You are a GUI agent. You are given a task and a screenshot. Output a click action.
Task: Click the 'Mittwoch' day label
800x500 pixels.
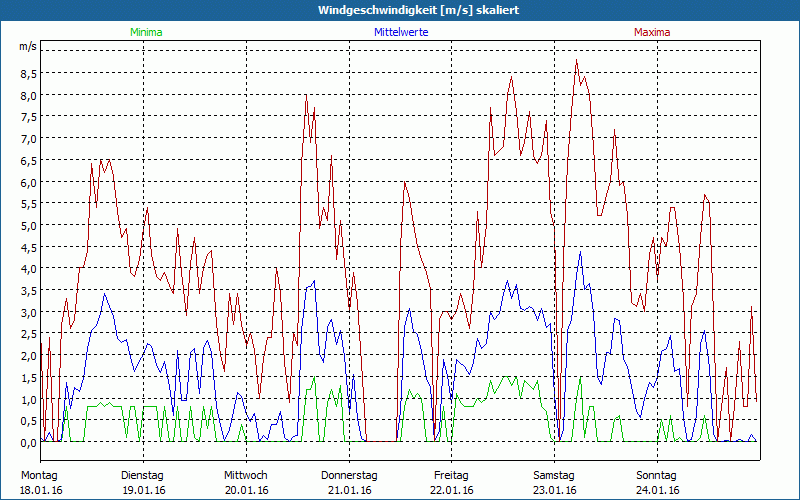[x=246, y=476]
